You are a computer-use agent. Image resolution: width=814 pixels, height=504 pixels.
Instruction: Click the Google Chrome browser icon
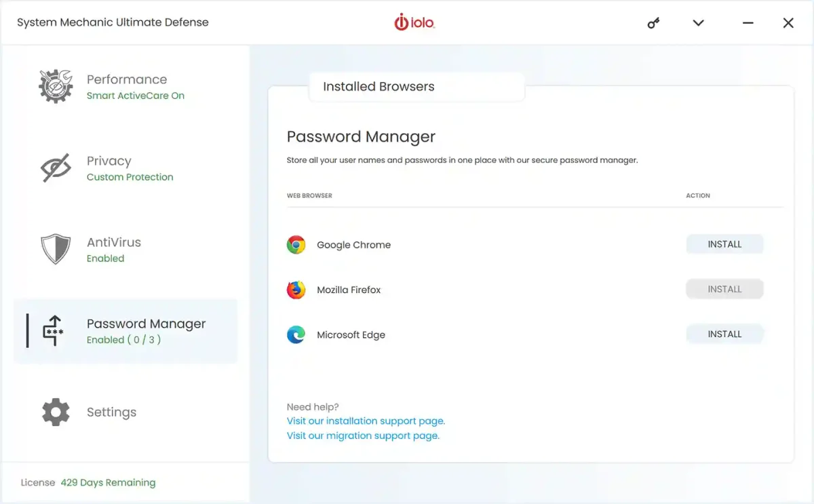[296, 244]
